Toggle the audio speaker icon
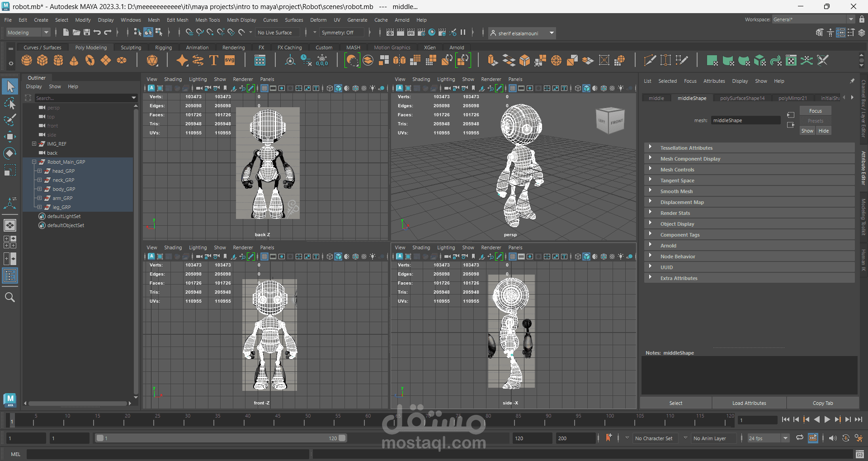The height and width of the screenshot is (461, 868). [833, 438]
